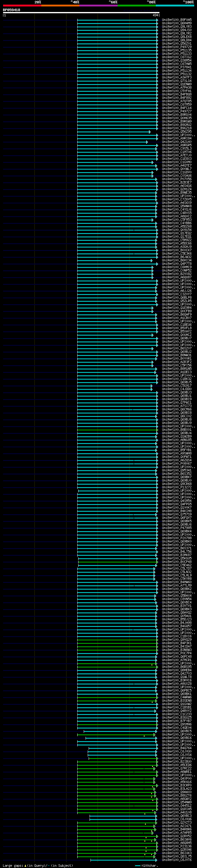Select hit UniRef100_B9GMU2

coord(176,125)
